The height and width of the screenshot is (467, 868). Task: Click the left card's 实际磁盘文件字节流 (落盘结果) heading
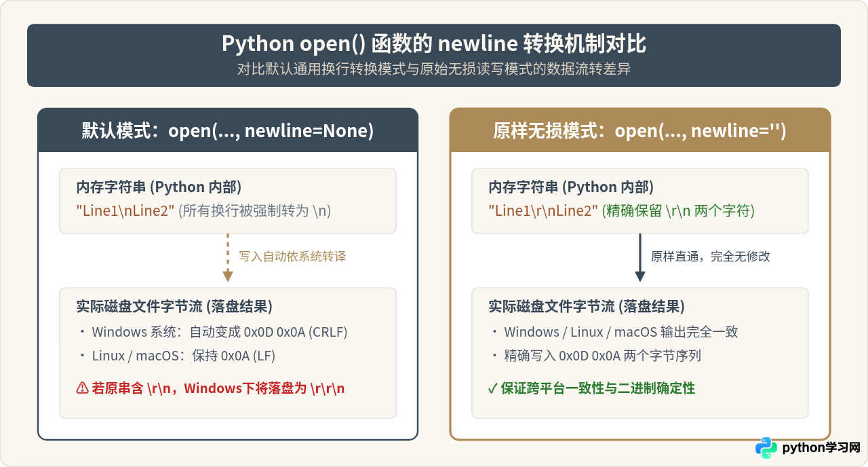pos(174,307)
